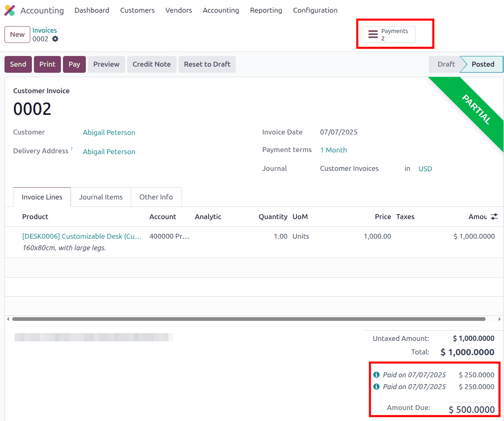Click the invoice date 07/07/2025

pyautogui.click(x=339, y=132)
